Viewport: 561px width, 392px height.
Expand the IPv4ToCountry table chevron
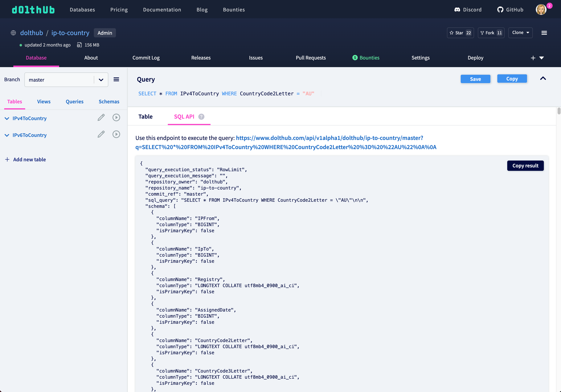click(x=7, y=118)
